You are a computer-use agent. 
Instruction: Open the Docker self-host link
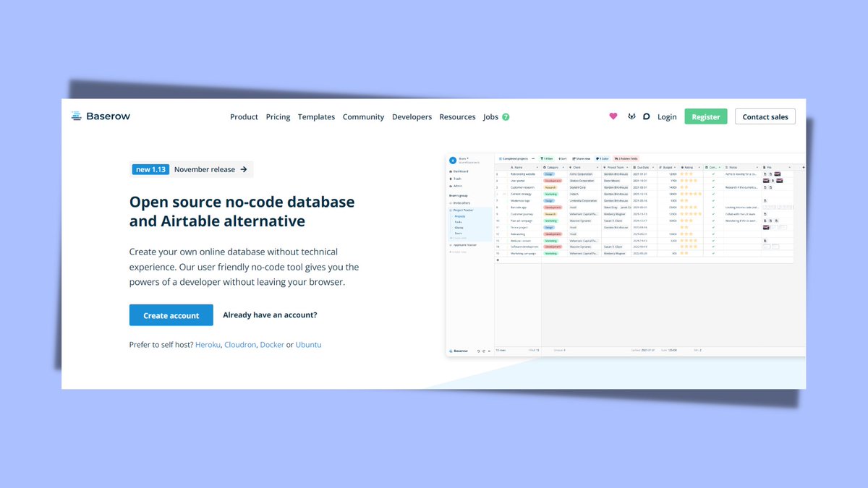click(x=272, y=345)
